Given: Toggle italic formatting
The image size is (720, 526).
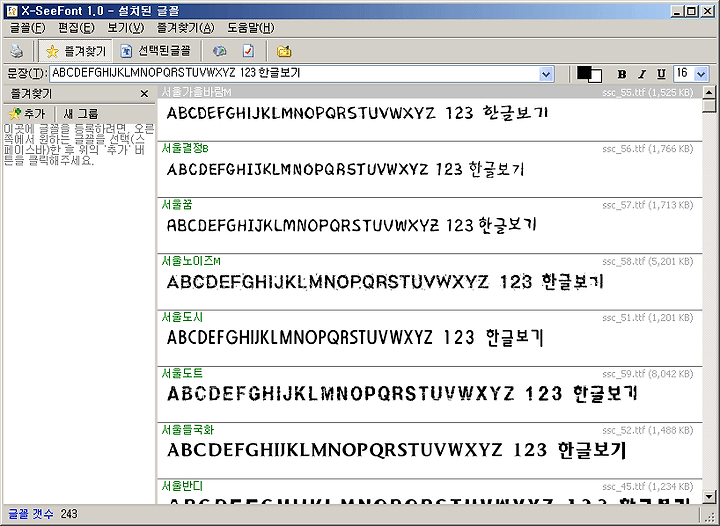Looking at the screenshot, I should [x=642, y=74].
